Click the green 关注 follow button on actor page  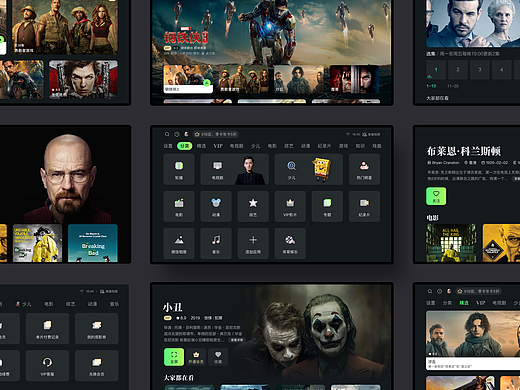coord(436,196)
